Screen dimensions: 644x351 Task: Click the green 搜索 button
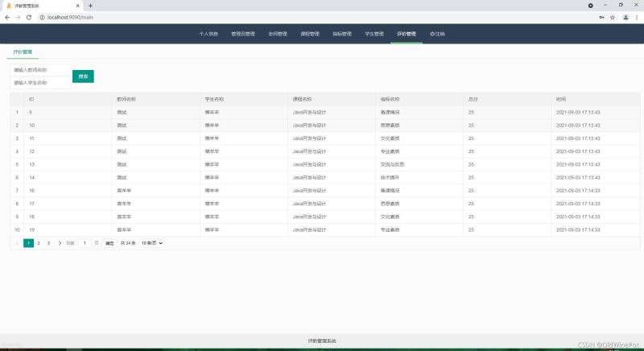tap(83, 76)
